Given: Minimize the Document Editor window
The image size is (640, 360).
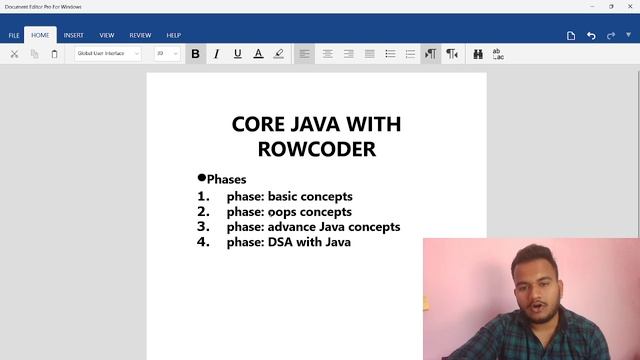Looking at the screenshot, I should click(x=592, y=7).
